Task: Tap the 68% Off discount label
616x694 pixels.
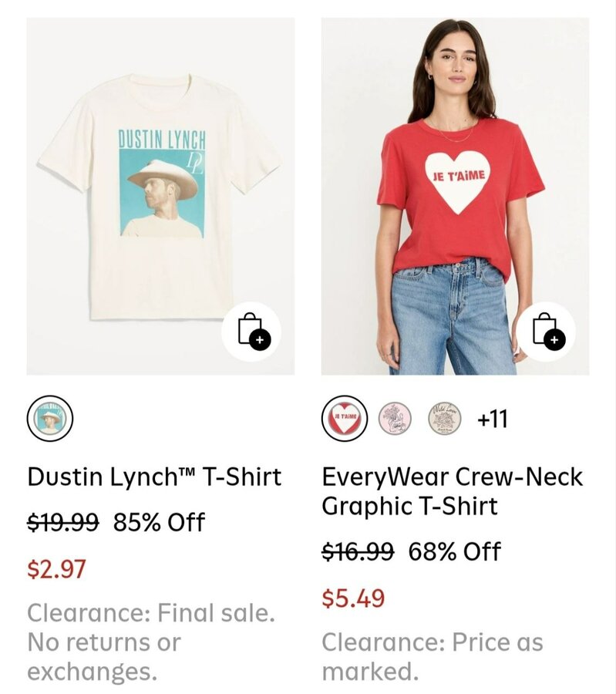Action: 454,551
